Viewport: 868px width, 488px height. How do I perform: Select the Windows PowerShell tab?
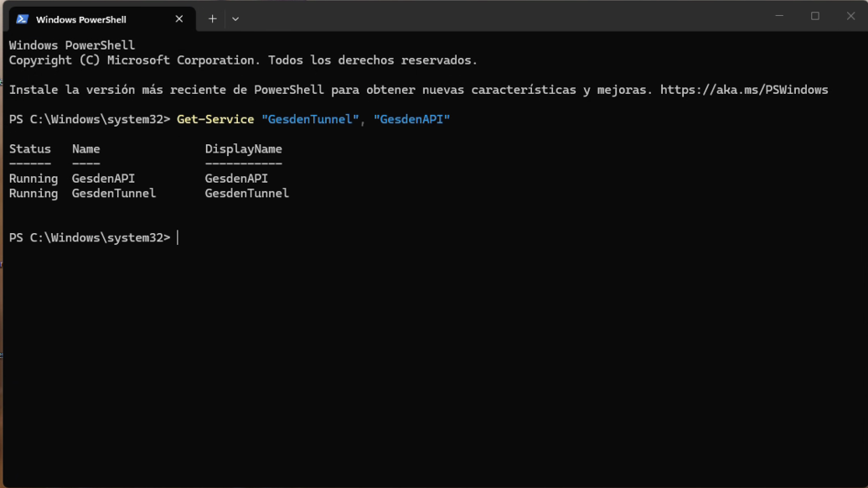click(102, 19)
